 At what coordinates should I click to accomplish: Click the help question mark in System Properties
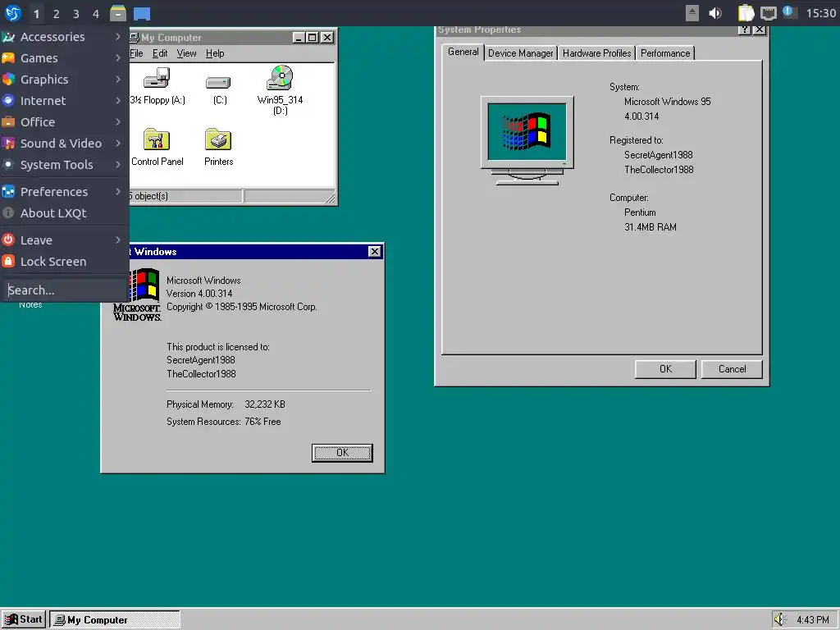tap(745, 30)
